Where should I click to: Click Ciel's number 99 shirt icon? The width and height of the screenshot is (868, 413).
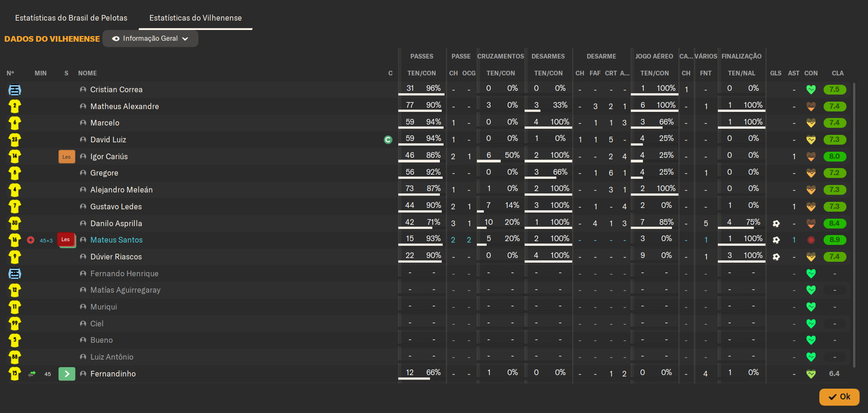(15, 324)
